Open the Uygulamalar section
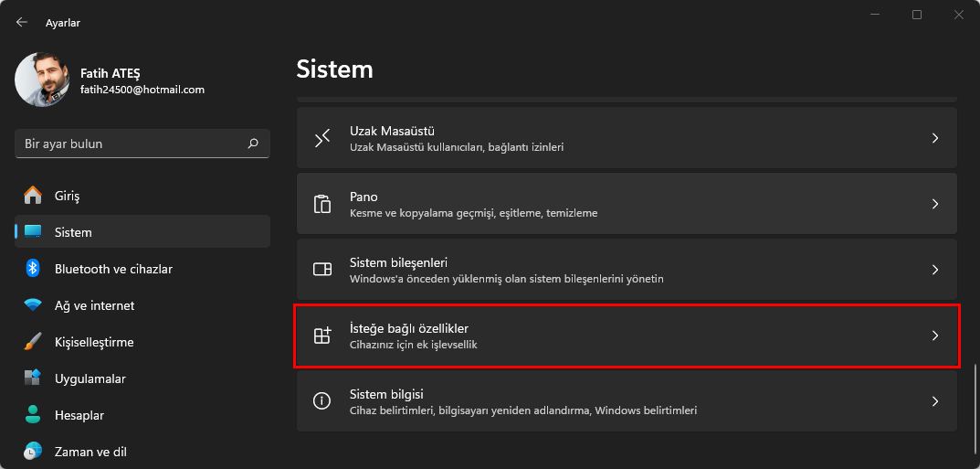Image resolution: width=980 pixels, height=469 pixels. coord(142,378)
